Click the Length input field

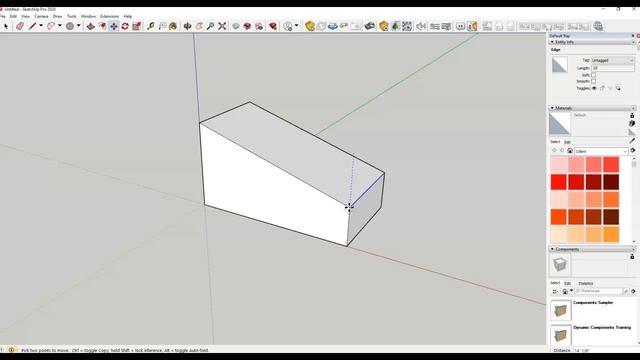[x=613, y=68]
